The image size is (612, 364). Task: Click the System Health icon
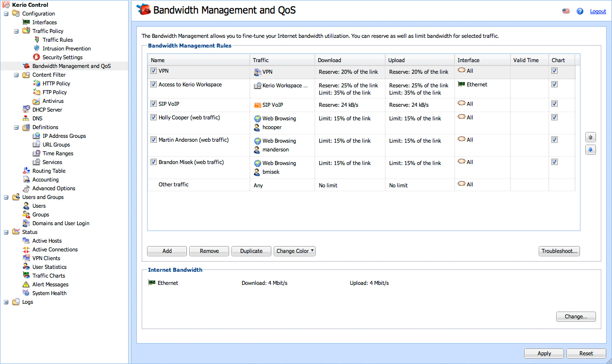(x=27, y=293)
